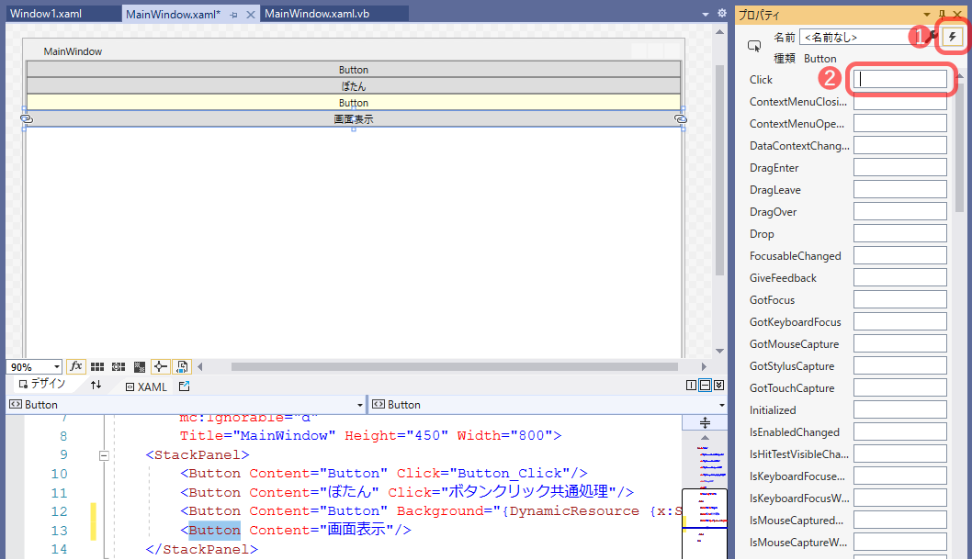Toggle vertical split orientation
The width and height of the screenshot is (972, 560).
click(691, 386)
